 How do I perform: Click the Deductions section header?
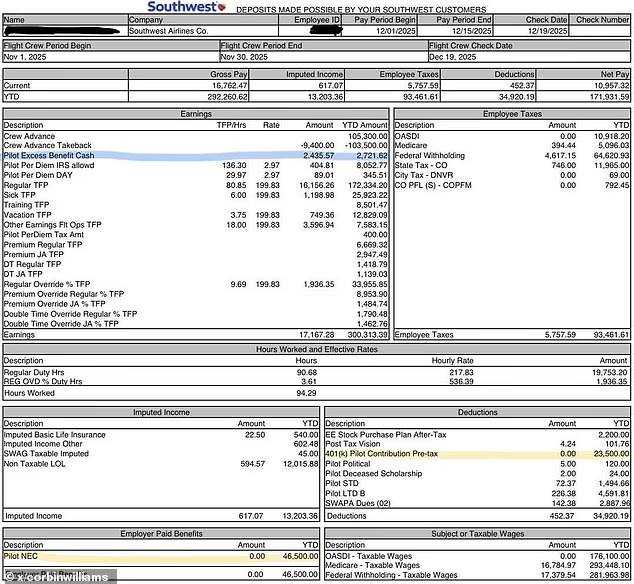pyautogui.click(x=478, y=412)
